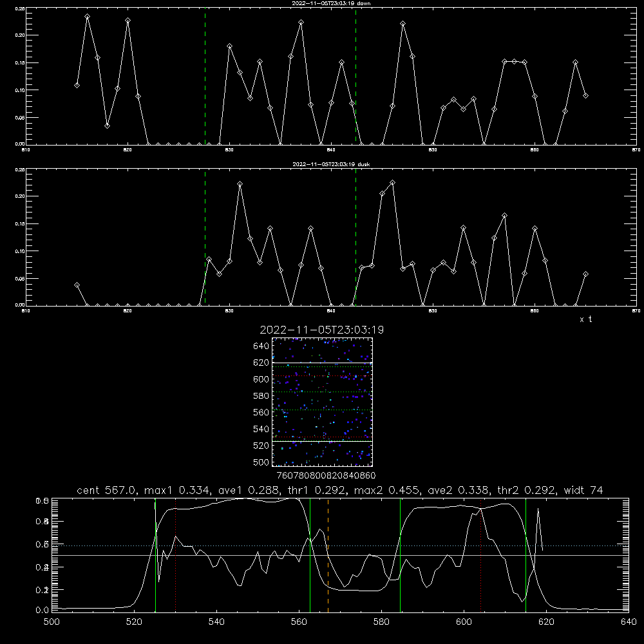The width and height of the screenshot is (644, 644).
Task: Click the '600' x-axis label of the bottom plot
Action: pos(464,622)
